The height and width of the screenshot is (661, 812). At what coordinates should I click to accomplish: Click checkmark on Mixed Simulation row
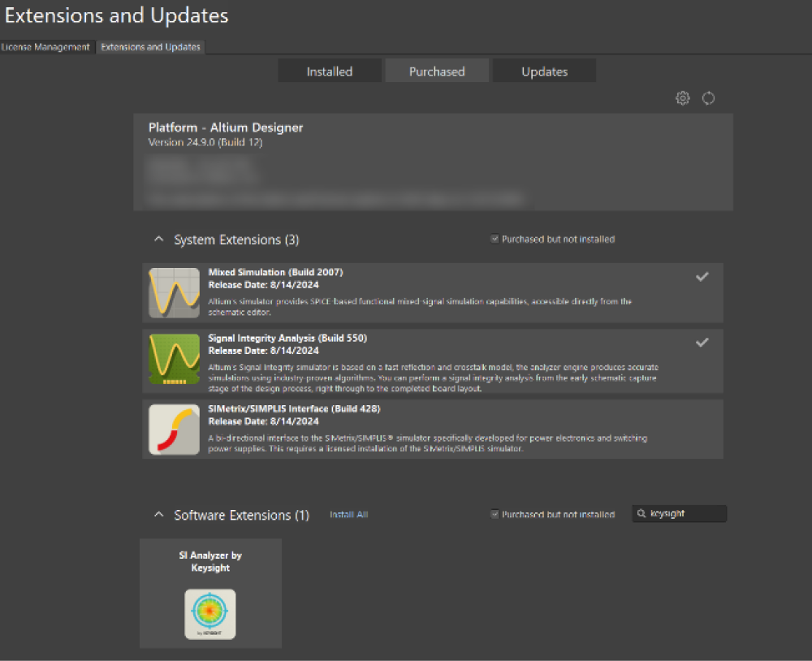pos(702,277)
